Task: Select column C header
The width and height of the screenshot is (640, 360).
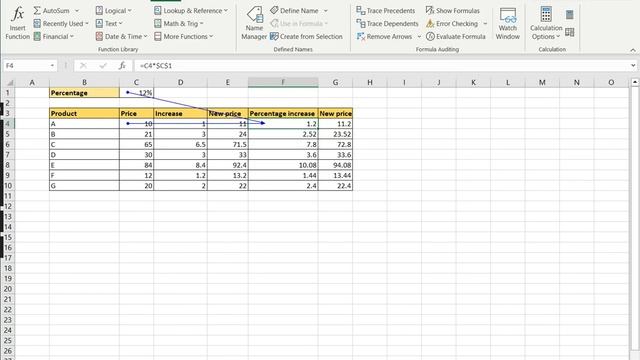Action: coord(136,82)
